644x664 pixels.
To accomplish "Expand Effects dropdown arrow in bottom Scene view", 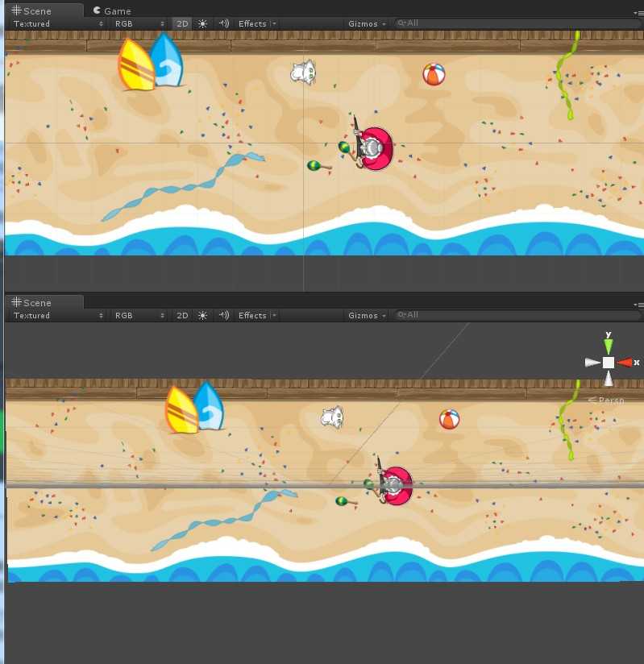I will pos(274,316).
